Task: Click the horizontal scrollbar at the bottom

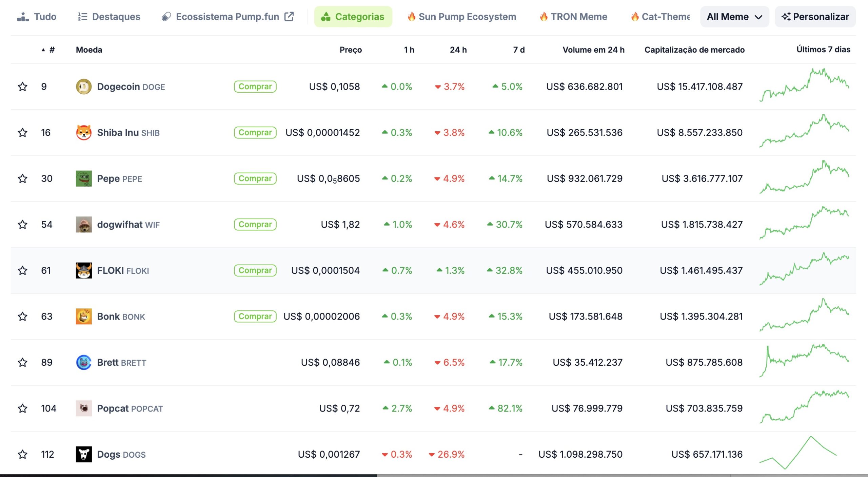Action: click(x=188, y=476)
